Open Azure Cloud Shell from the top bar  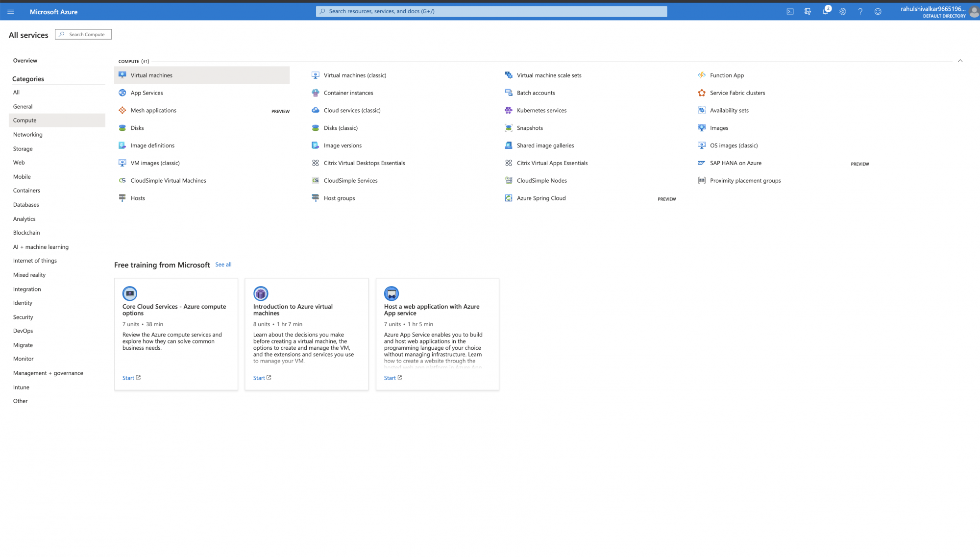pyautogui.click(x=790, y=11)
